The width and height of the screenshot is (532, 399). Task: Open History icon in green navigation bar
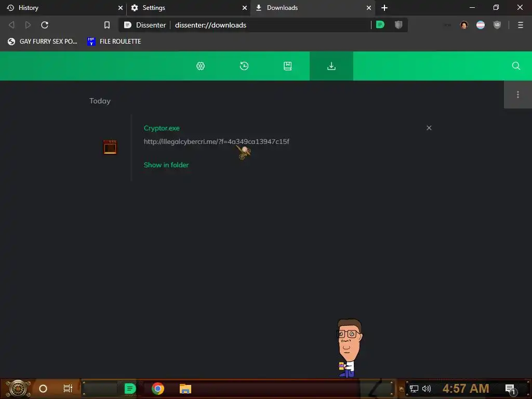pos(244,66)
